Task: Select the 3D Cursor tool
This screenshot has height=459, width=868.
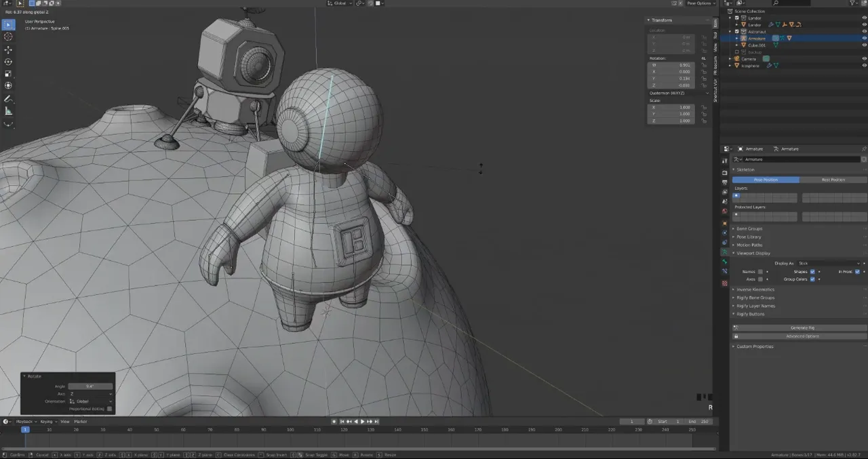Action: click(8, 37)
